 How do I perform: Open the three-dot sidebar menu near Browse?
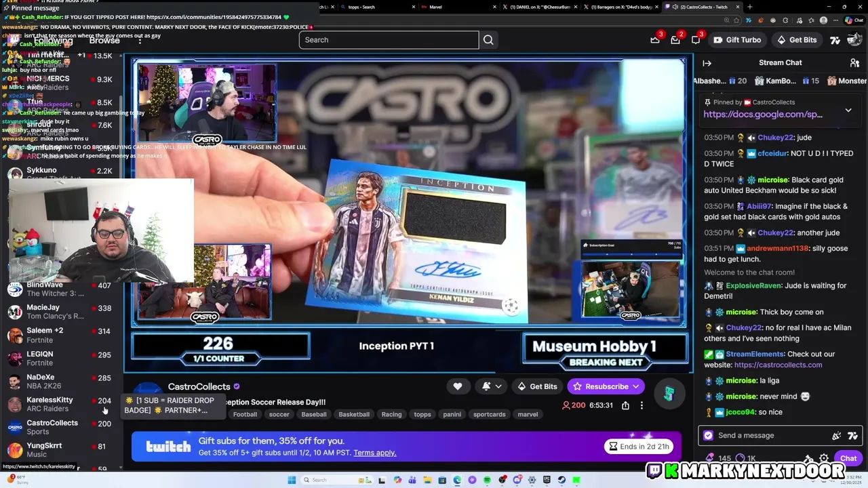[x=139, y=40]
